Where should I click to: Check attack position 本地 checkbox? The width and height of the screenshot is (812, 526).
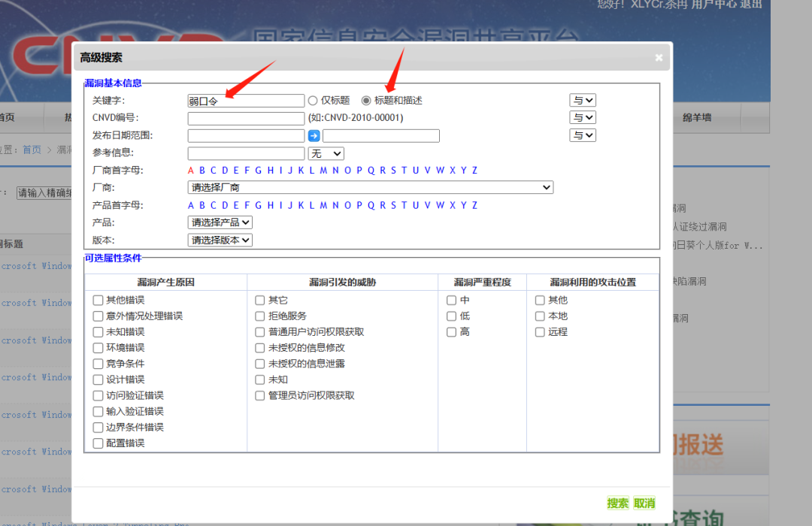[540, 316]
